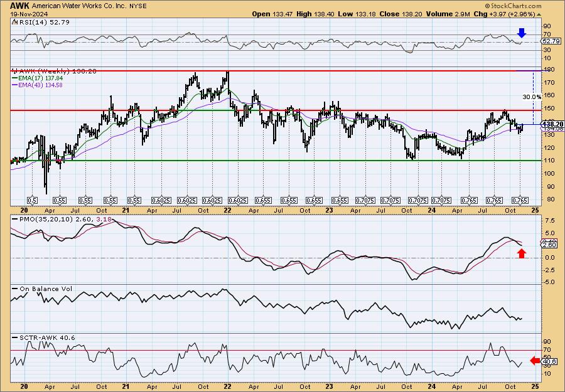This screenshot has height=392, width=565.
Task: Click the -5.0 label on the PMO axis
Action: coord(549,282)
